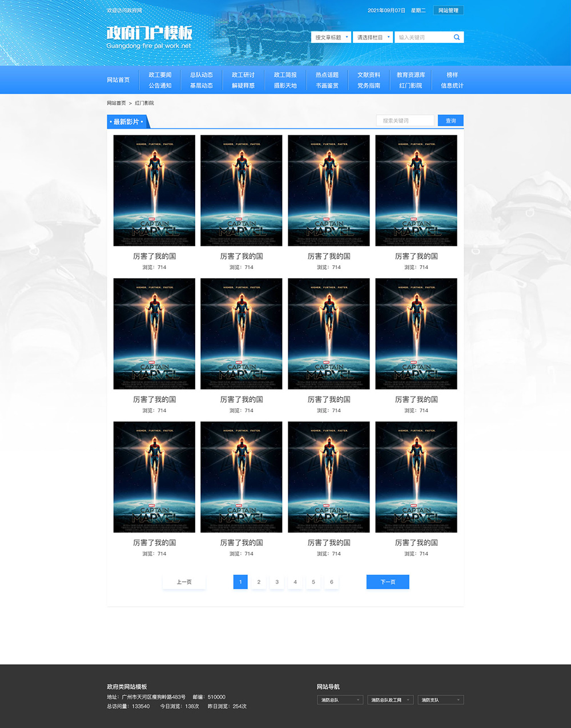
Task: Open the 教育资源库 menu item
Action: coord(411,75)
